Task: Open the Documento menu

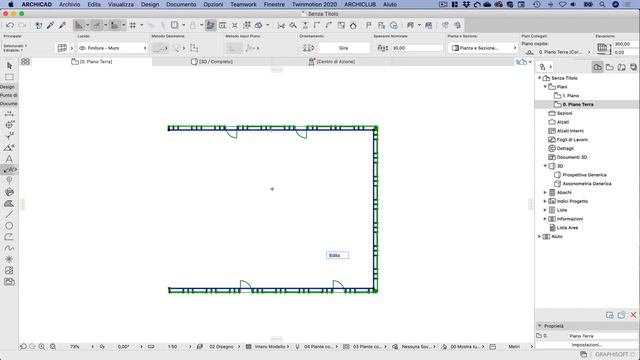Action: [181, 4]
